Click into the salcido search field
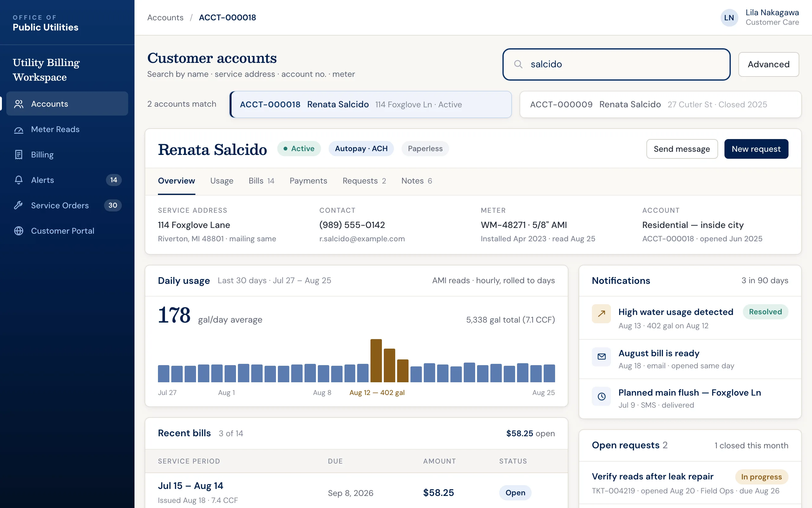The image size is (812, 508). click(x=616, y=64)
